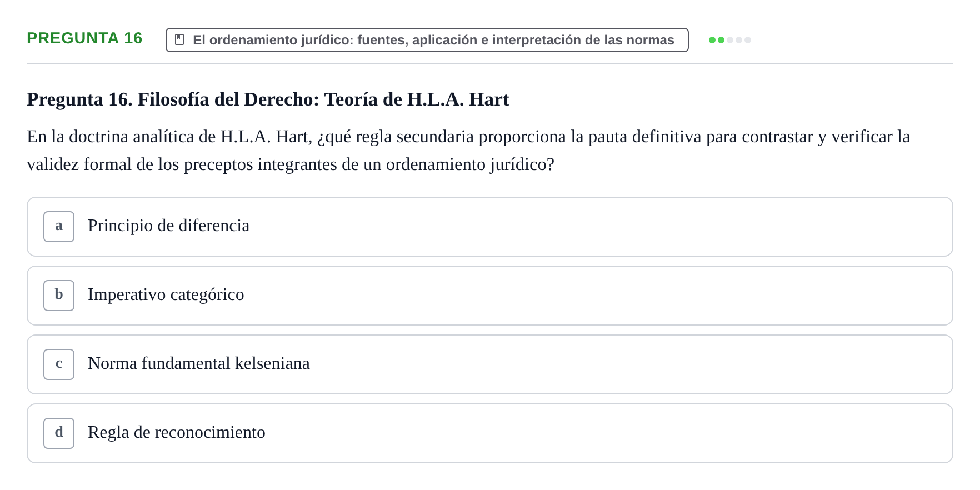Select answer letter box d

(59, 433)
